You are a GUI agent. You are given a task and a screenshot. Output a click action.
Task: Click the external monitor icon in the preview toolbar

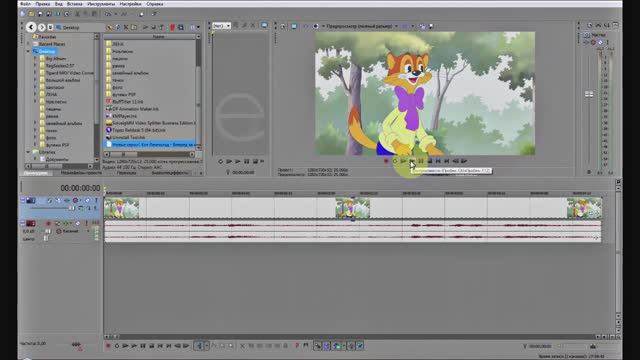tap(294, 26)
